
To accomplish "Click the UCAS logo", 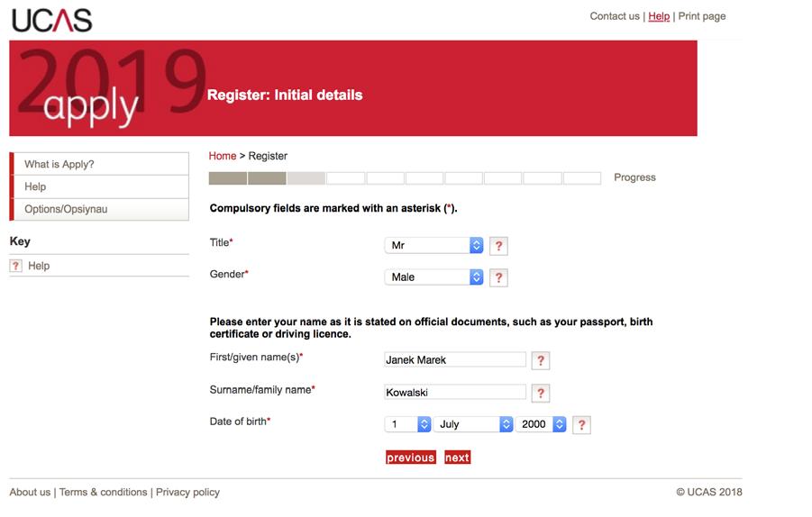I will (51, 20).
